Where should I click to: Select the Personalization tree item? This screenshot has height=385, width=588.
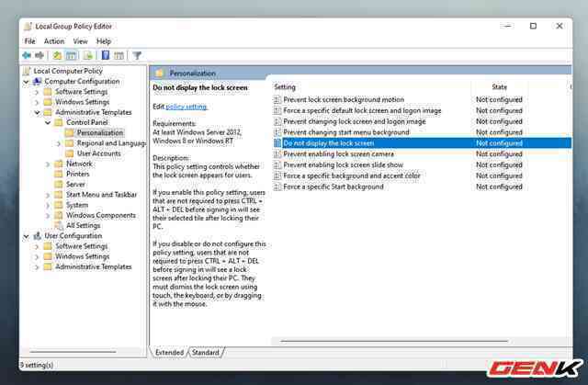[x=100, y=132]
